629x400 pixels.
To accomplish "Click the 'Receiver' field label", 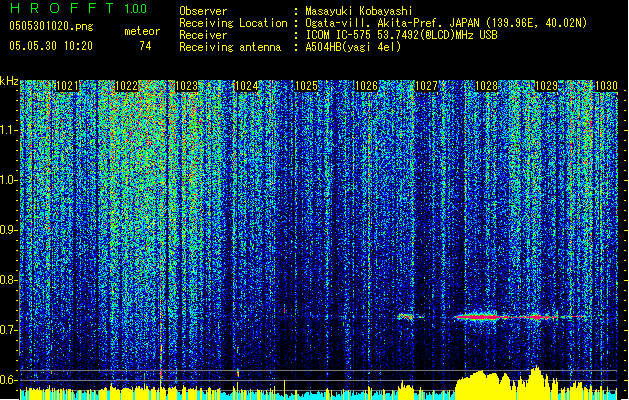I will [x=203, y=35].
